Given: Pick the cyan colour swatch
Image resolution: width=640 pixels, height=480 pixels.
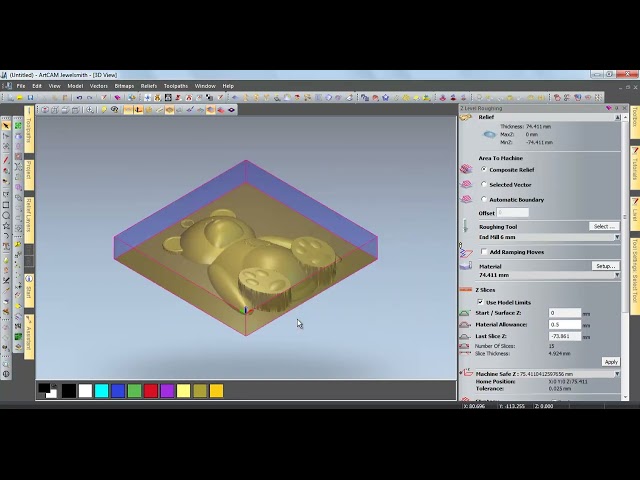Looking at the screenshot, I should pos(102,391).
